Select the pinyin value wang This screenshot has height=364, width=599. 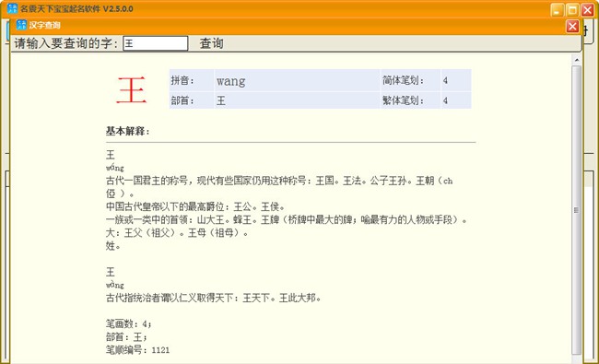click(x=230, y=80)
